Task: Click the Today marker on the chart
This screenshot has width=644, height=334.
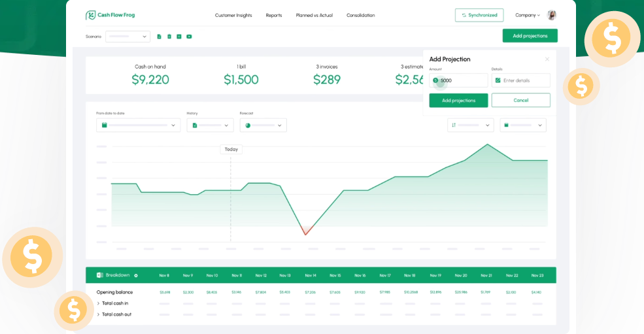Action: [231, 149]
